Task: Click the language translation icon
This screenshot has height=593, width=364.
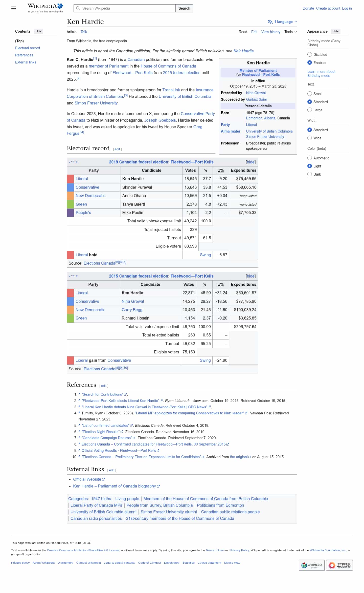Action: pyautogui.click(x=270, y=22)
